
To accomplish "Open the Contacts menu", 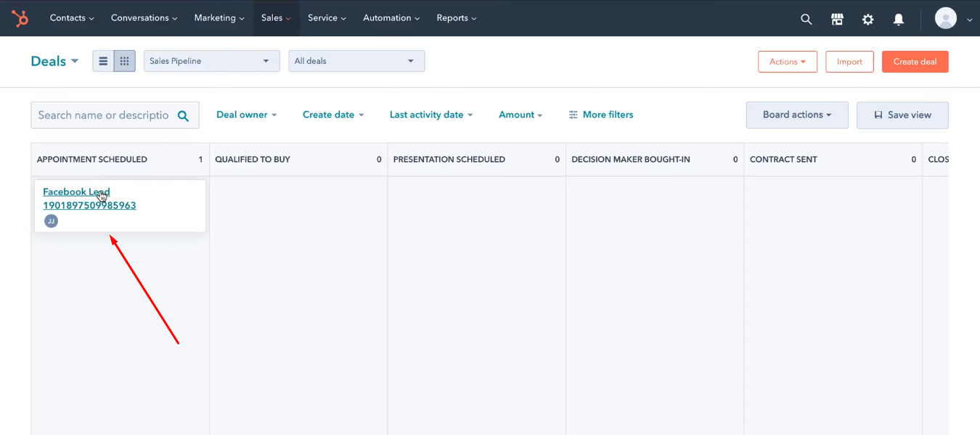I will point(72,18).
